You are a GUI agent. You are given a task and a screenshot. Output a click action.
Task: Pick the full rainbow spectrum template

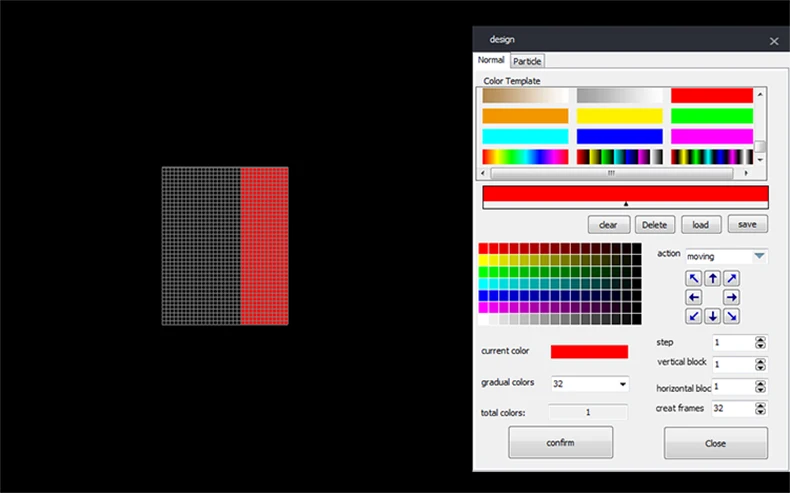click(x=525, y=157)
